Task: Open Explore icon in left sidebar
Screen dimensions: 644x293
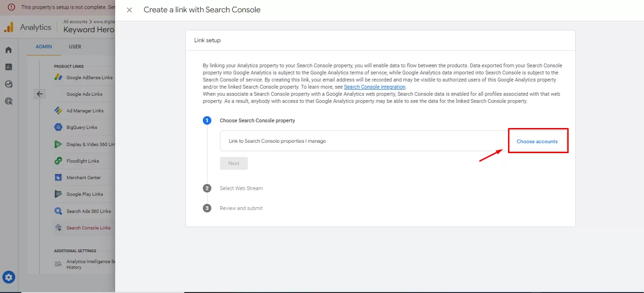Action: 9,84
